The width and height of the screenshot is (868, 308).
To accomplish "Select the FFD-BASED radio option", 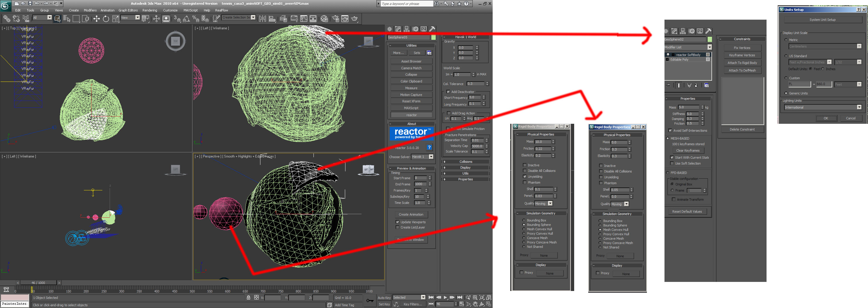I will [x=667, y=173].
